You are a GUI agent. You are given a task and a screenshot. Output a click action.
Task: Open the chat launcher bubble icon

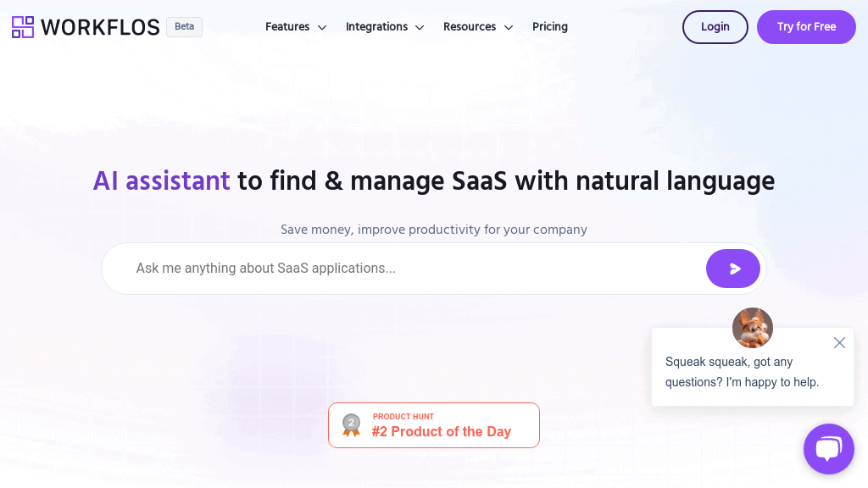(x=828, y=448)
